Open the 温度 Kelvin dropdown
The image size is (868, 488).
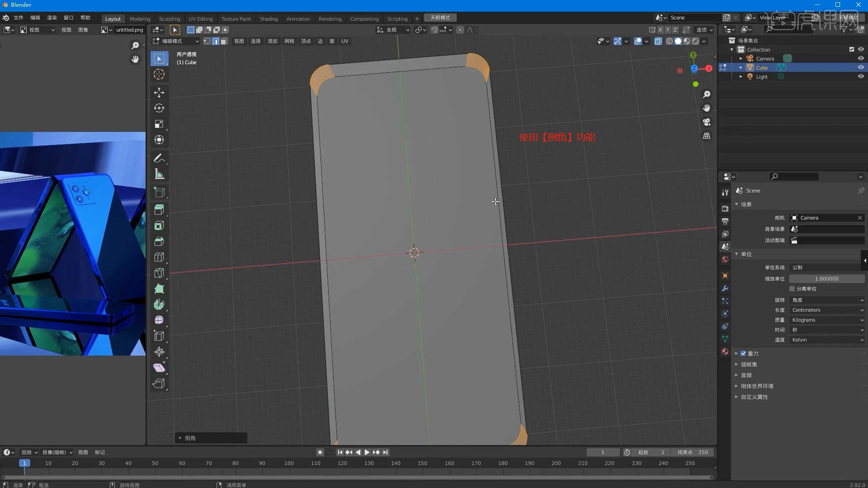pyautogui.click(x=827, y=340)
